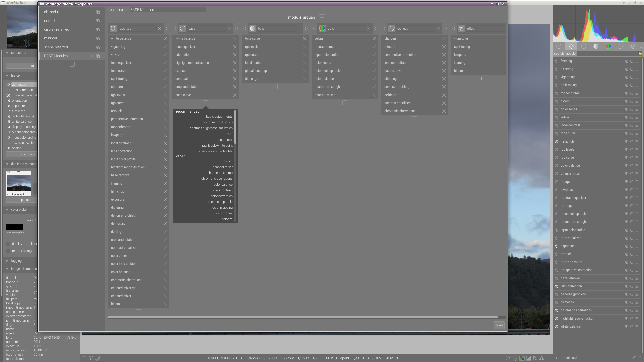
Task: Toggle the soft proofing lightbulb icon
Action: 515,358
